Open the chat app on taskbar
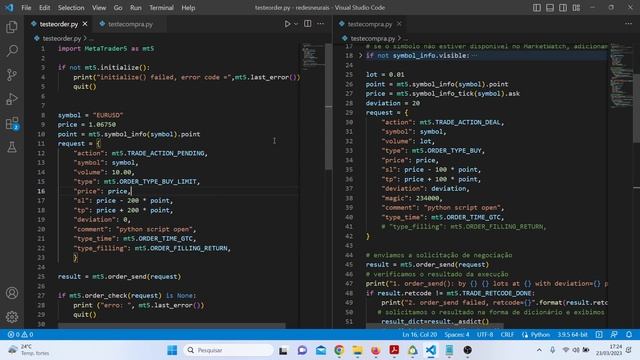Viewport: 640px width, 360px height. pos(302,350)
